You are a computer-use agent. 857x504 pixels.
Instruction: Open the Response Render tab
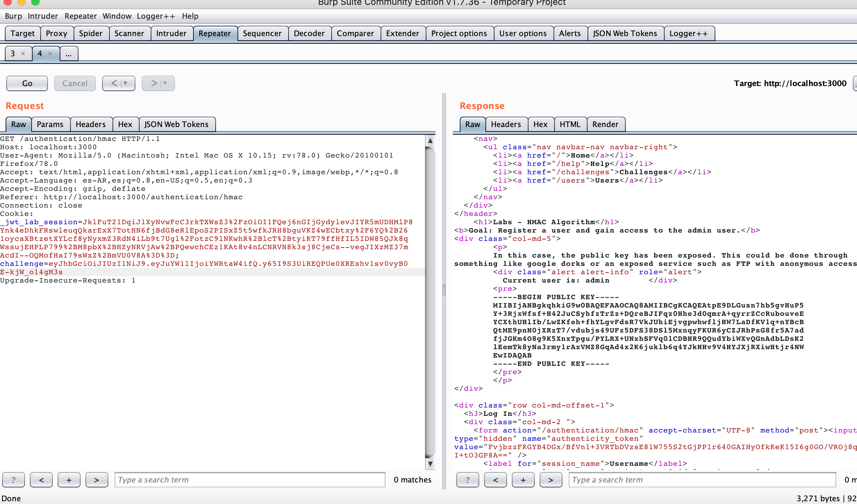point(605,124)
